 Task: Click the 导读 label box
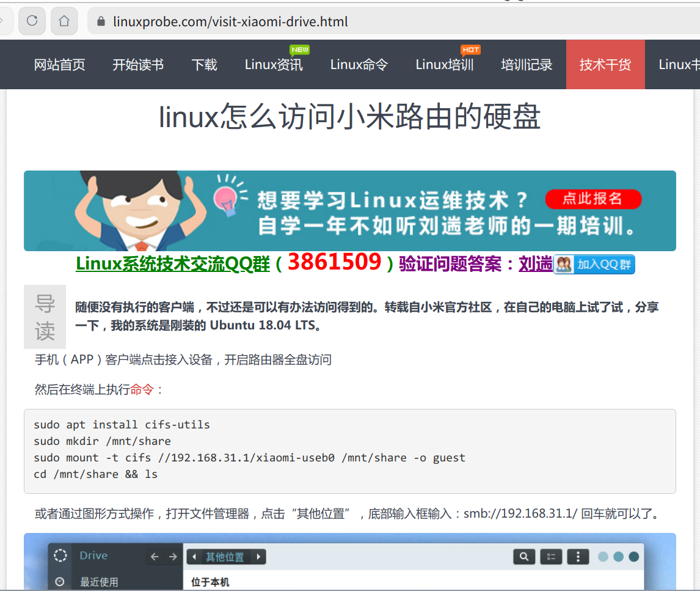click(x=45, y=317)
